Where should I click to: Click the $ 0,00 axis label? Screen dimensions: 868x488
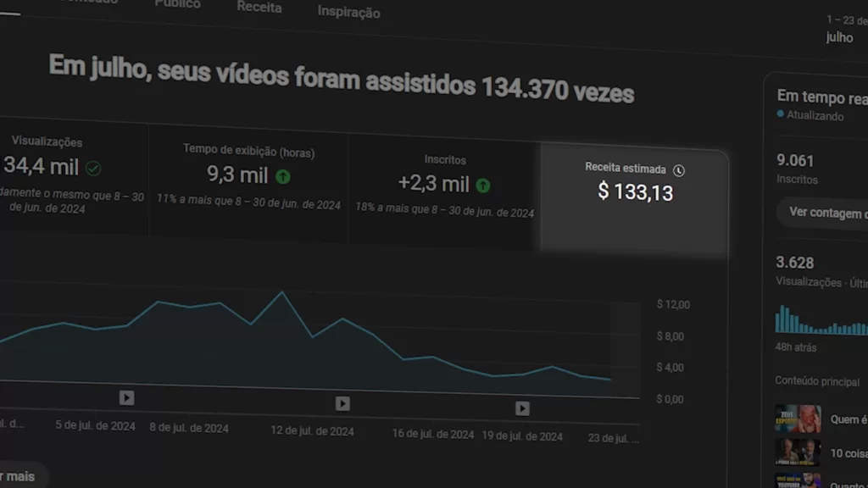coord(670,399)
